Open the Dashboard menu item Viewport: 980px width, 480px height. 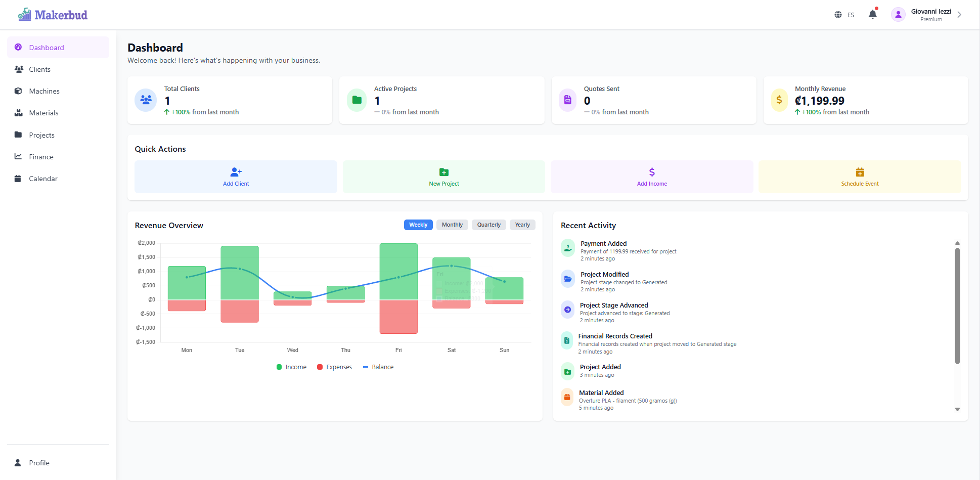47,47
